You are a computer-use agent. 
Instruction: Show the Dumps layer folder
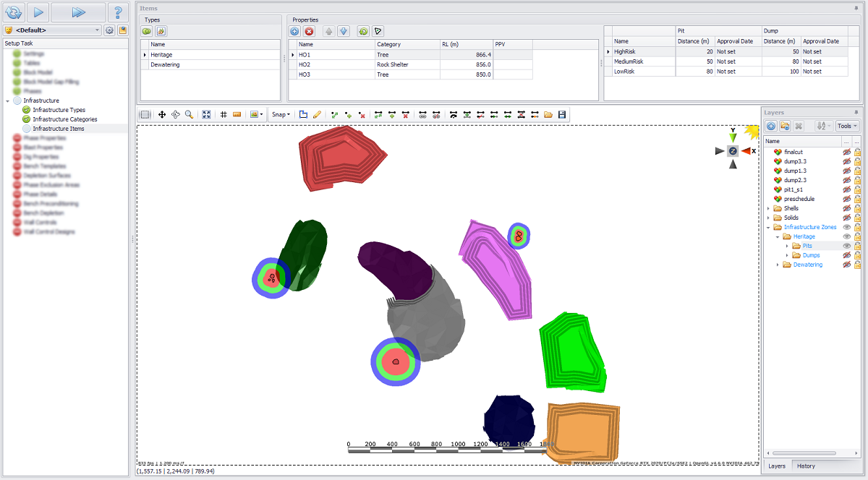846,255
